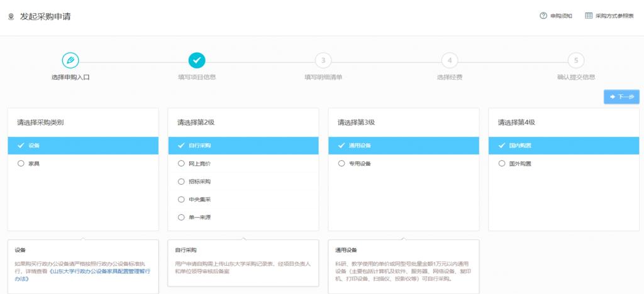
Task: Click the 自行采购 description box heading
Action: click(186, 250)
